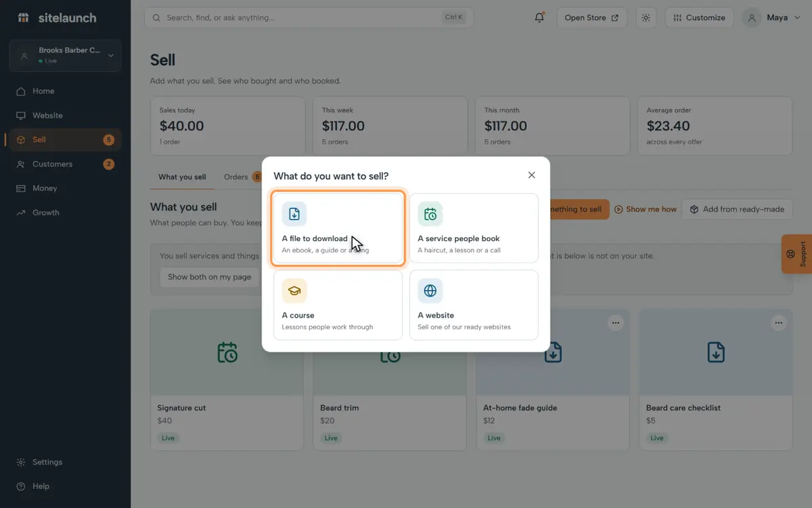812x508 pixels.
Task: Choose 'A service people book' calendar card
Action: tap(474, 228)
